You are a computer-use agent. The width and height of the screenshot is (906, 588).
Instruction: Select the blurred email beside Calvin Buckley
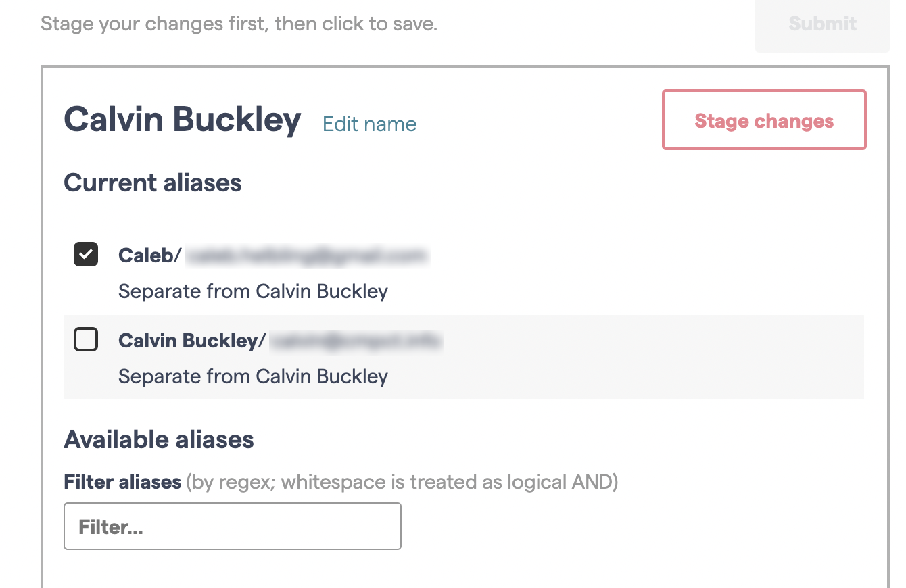pos(355,341)
